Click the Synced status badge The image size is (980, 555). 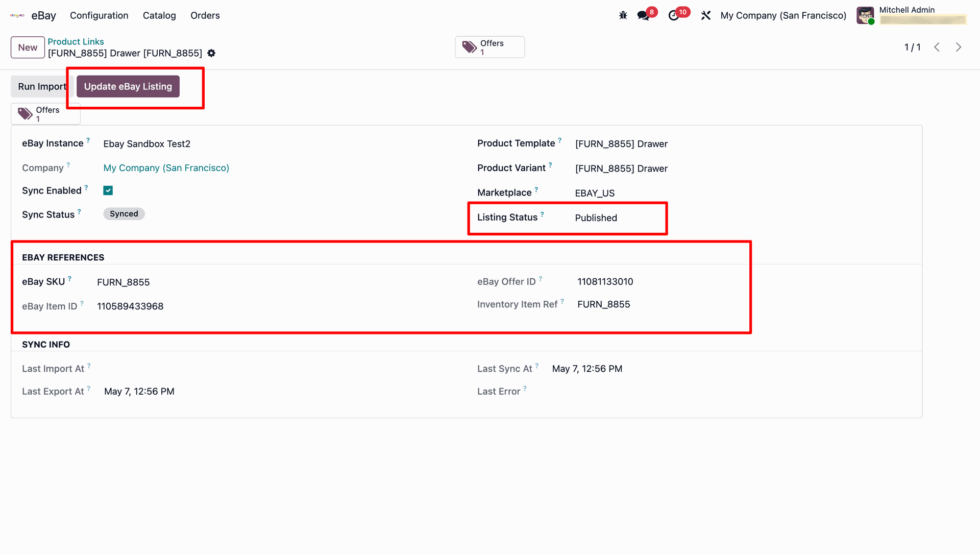[124, 214]
